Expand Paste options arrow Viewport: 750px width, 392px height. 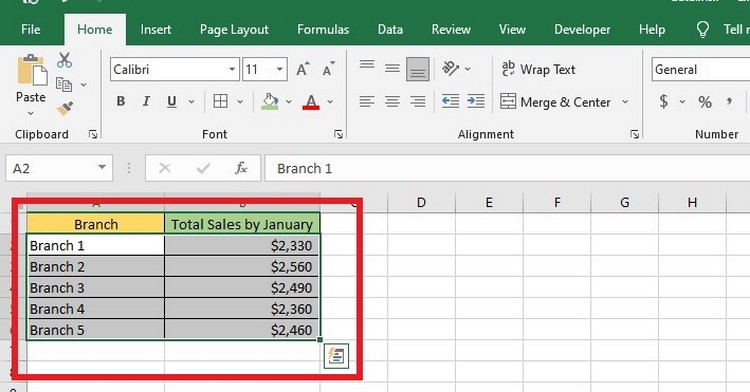click(31, 114)
